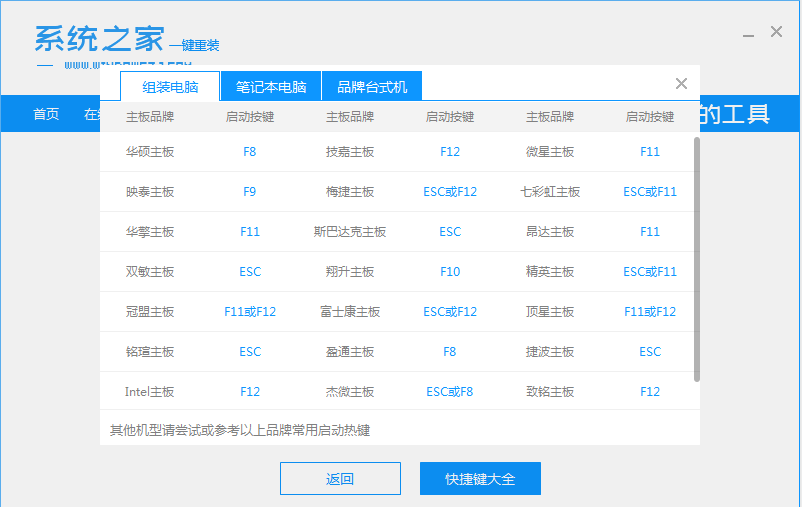Viewport: 802px width, 507px height.
Task: Click ESC或F12 beside 梅捷主板
Action: (x=450, y=192)
